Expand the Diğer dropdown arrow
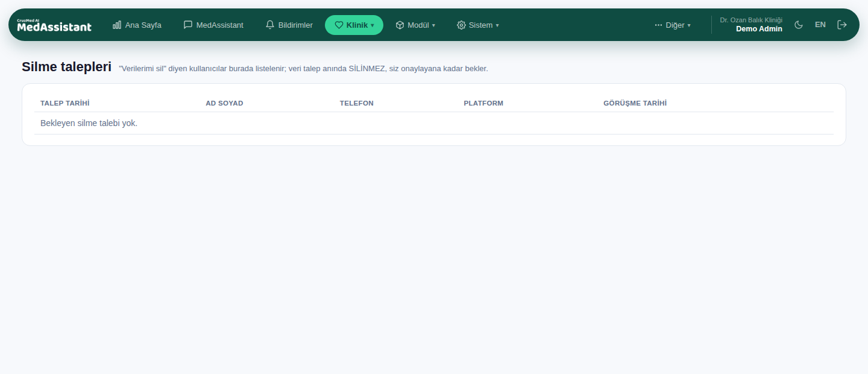The height and width of the screenshot is (374, 868). tap(689, 25)
